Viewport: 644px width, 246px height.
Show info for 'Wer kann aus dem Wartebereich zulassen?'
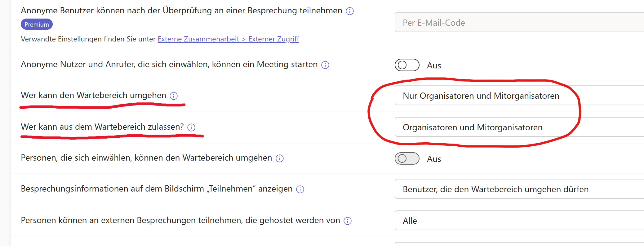coord(191,127)
